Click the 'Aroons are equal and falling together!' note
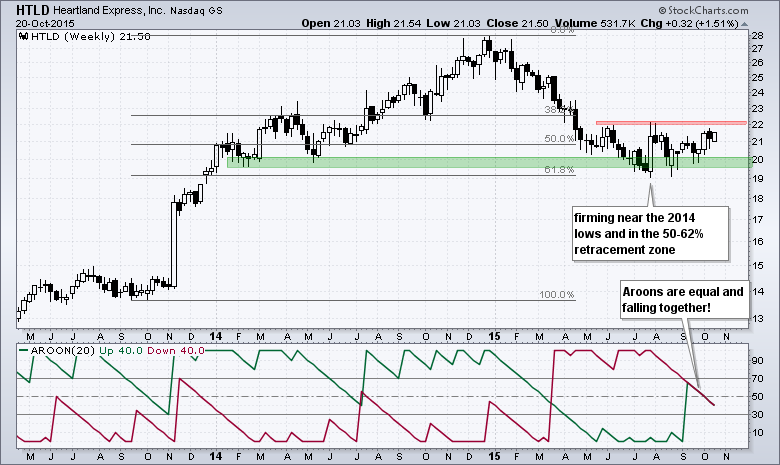This screenshot has width=780, height=465. (x=683, y=299)
